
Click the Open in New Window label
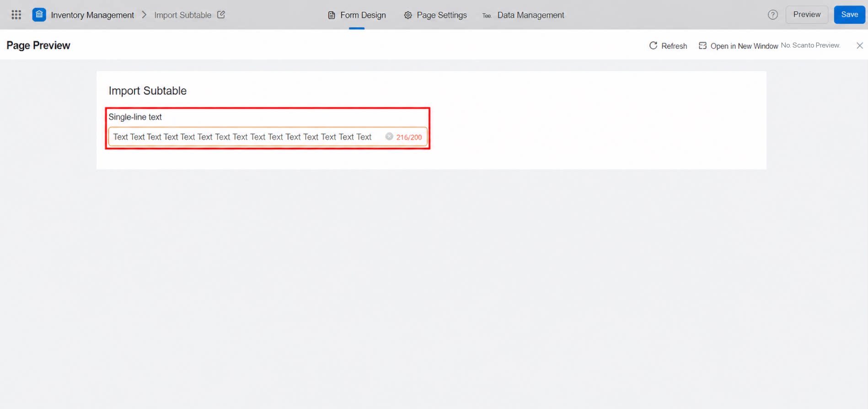[744, 46]
